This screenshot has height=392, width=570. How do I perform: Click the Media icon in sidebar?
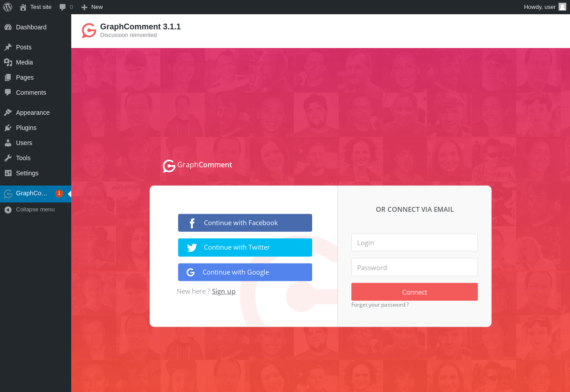[8, 62]
